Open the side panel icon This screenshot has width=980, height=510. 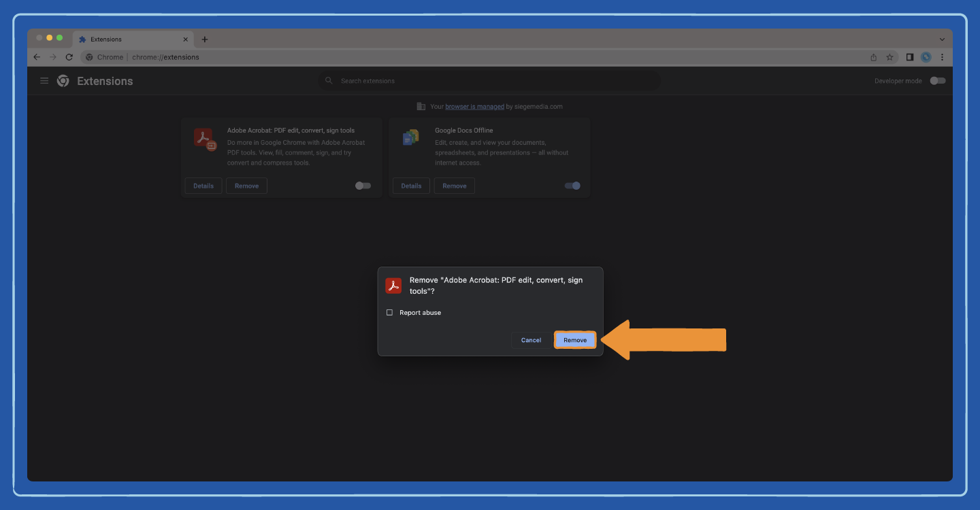910,57
